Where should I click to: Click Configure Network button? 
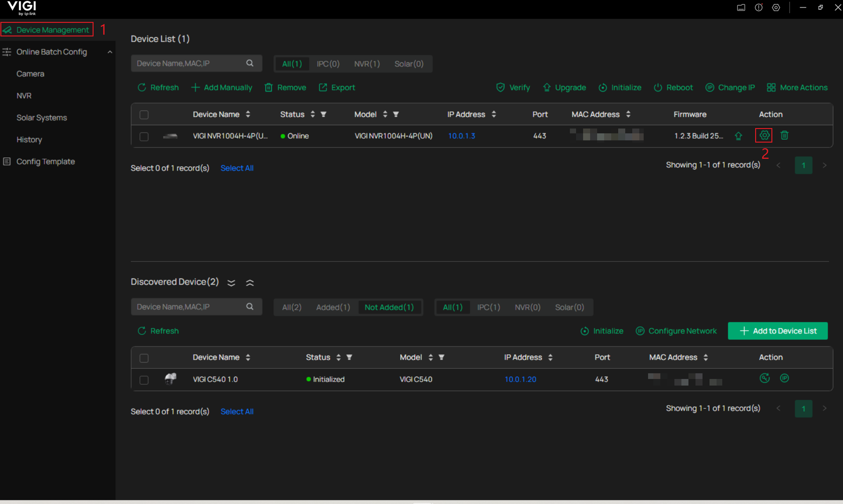(676, 331)
